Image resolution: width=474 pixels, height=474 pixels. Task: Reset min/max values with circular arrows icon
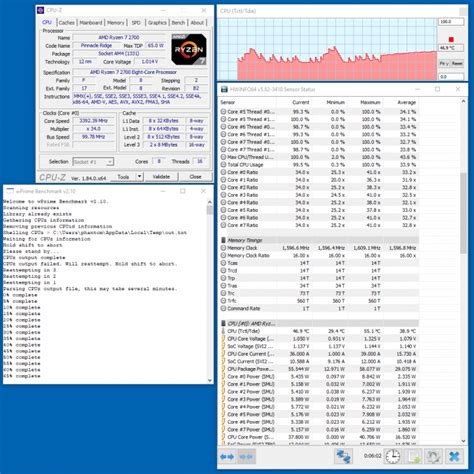(x=433, y=457)
